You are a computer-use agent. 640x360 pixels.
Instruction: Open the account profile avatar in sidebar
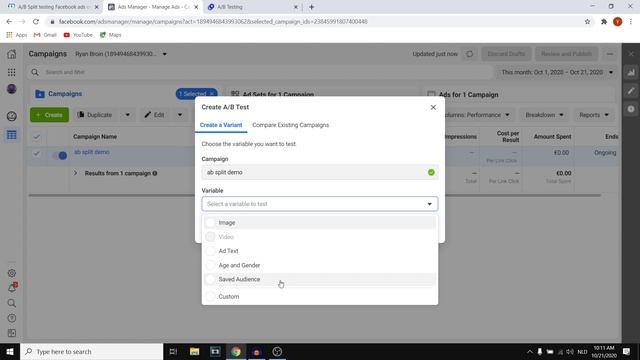click(11, 89)
